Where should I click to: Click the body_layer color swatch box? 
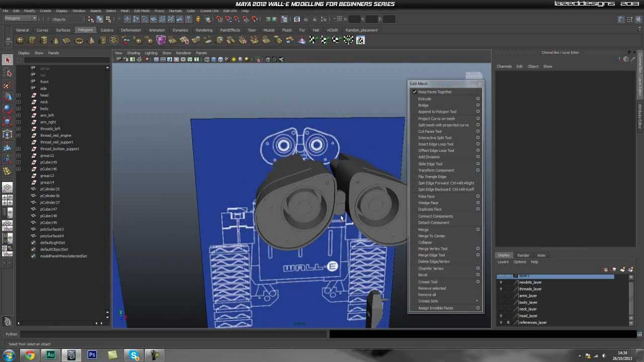(516, 303)
